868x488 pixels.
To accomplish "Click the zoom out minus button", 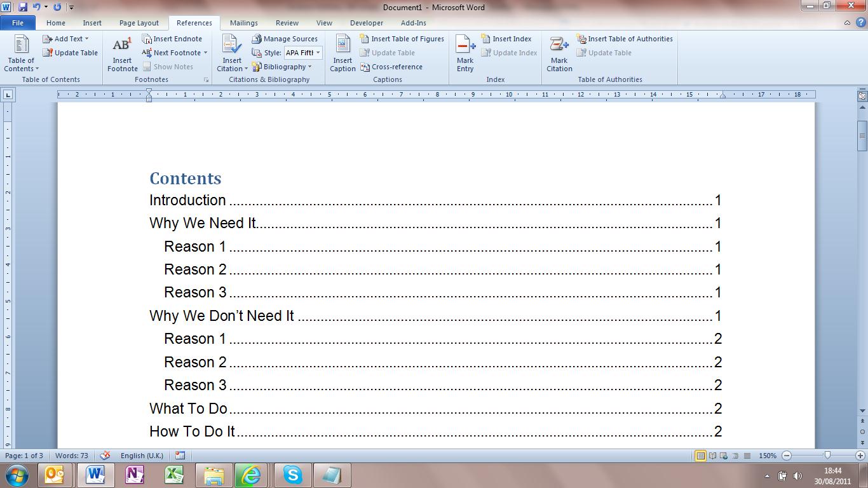I will pos(787,456).
